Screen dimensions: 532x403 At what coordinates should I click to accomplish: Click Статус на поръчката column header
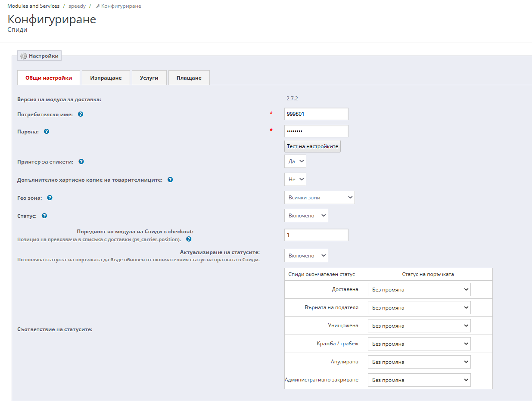[x=428, y=274]
